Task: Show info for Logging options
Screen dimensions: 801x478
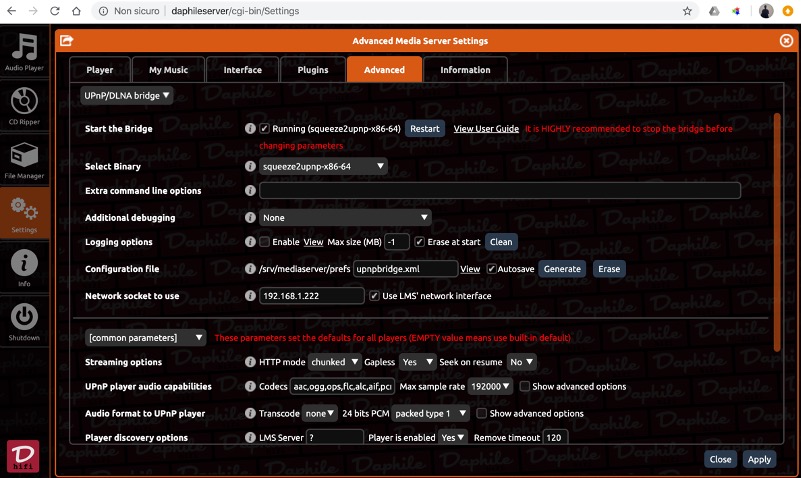Action: tap(250, 242)
